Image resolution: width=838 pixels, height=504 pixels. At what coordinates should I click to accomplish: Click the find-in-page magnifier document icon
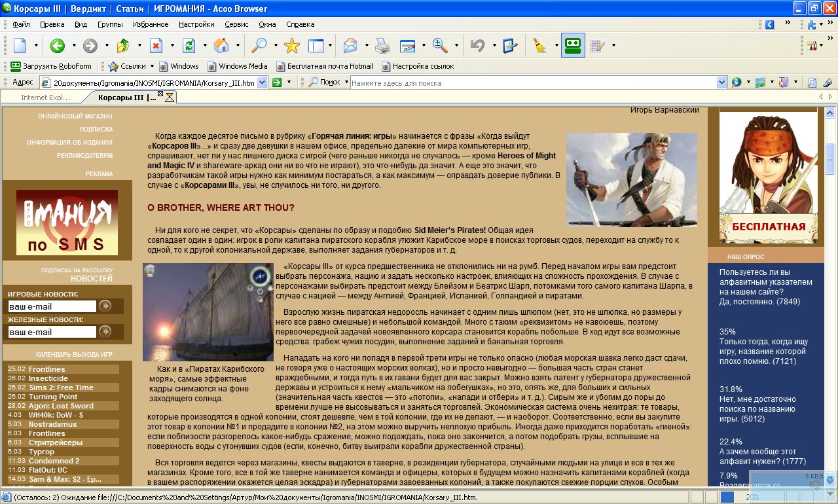pos(812,82)
